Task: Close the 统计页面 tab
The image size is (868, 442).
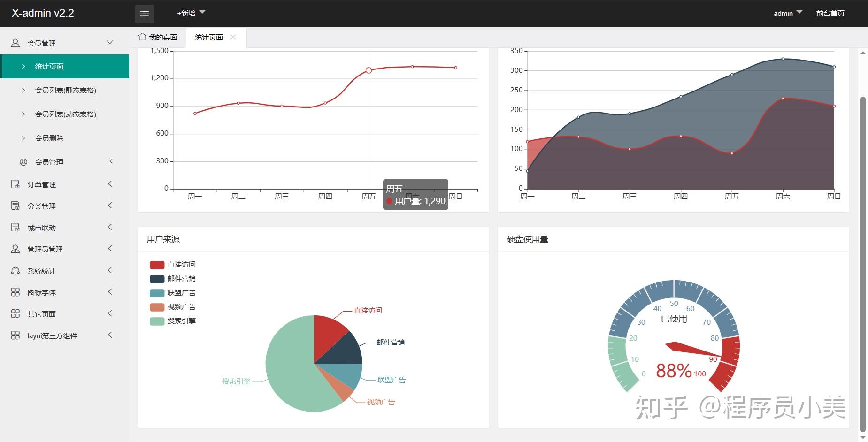Action: pos(233,37)
